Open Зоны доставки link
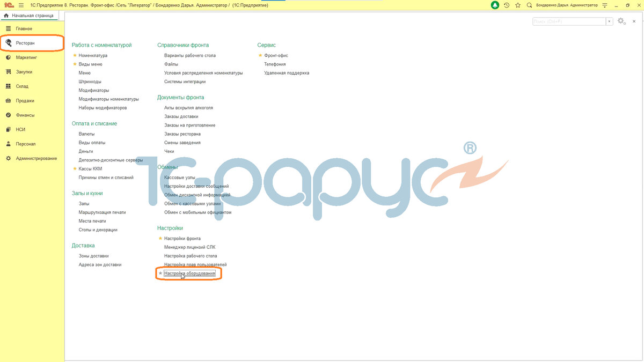The height and width of the screenshot is (362, 644). coord(93,256)
